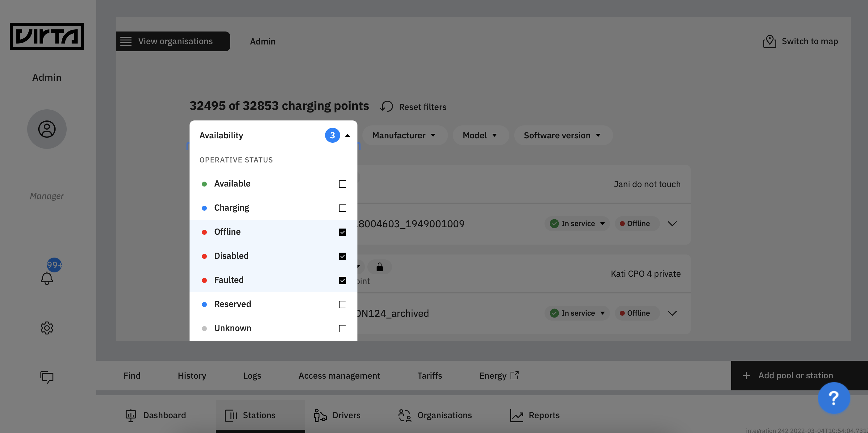Open settings gear icon

[47, 328]
